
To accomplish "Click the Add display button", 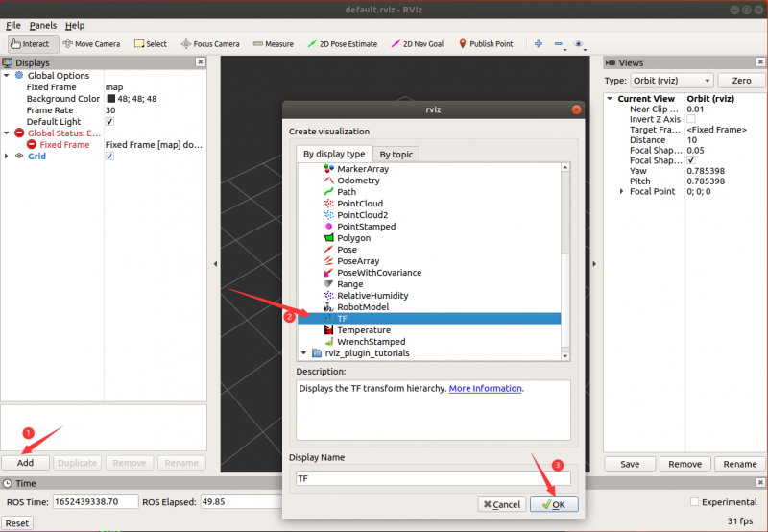I will point(26,463).
